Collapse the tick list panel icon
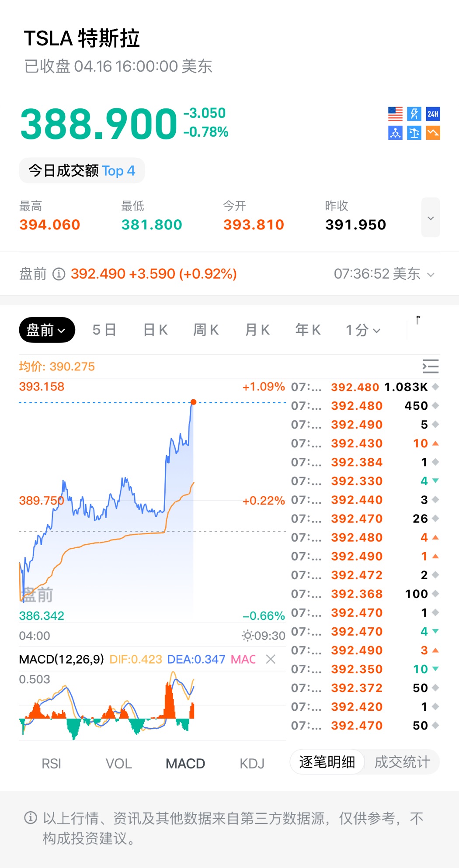Viewport: 459px width, 868px height. 430,366
